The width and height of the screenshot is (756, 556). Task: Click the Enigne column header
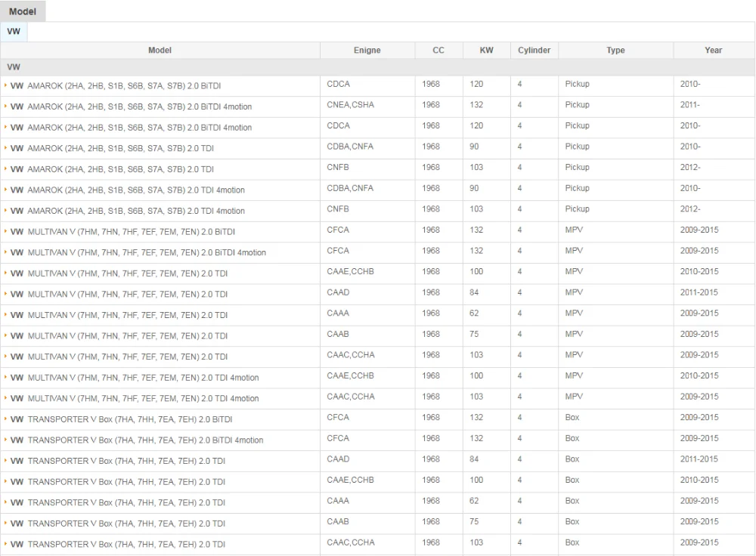click(367, 50)
